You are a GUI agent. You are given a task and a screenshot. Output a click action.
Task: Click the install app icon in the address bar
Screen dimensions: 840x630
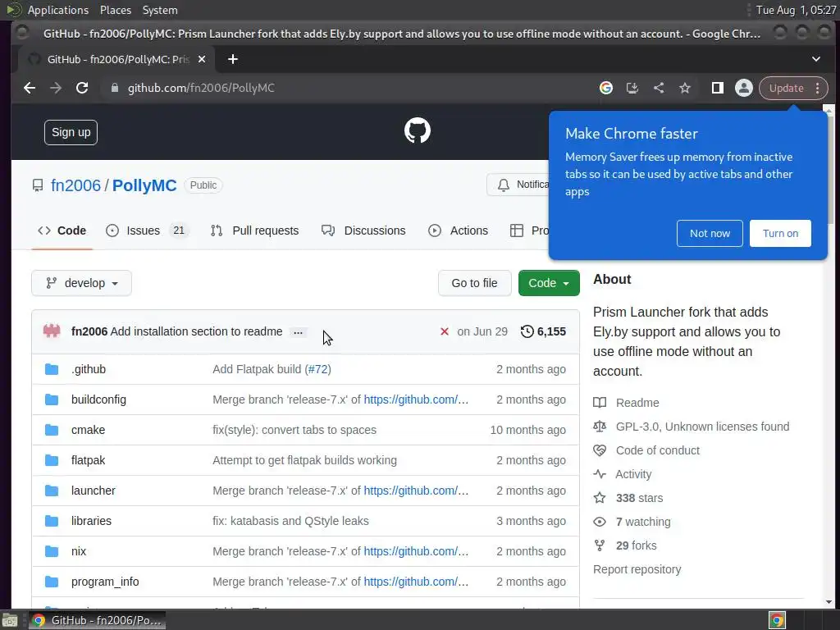coord(632,88)
